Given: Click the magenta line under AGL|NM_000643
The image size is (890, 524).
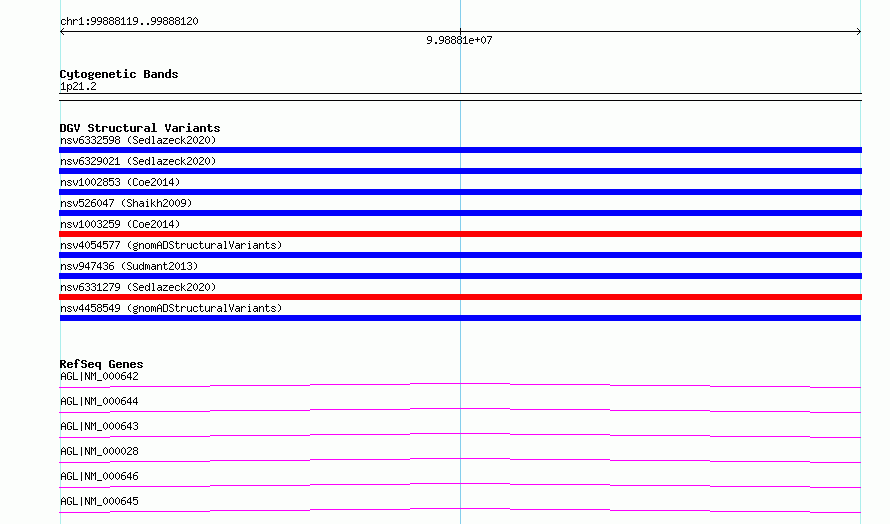Looking at the screenshot, I should 460,435.
